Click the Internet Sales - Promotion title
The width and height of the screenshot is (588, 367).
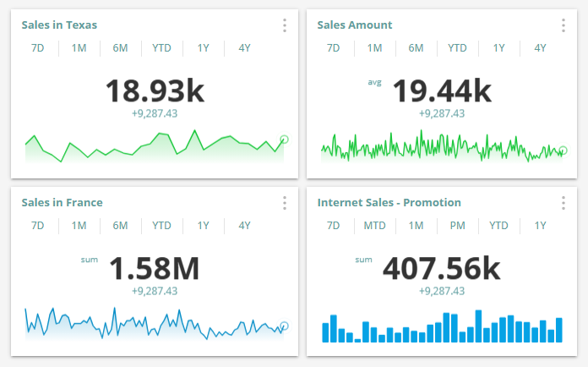click(x=389, y=203)
